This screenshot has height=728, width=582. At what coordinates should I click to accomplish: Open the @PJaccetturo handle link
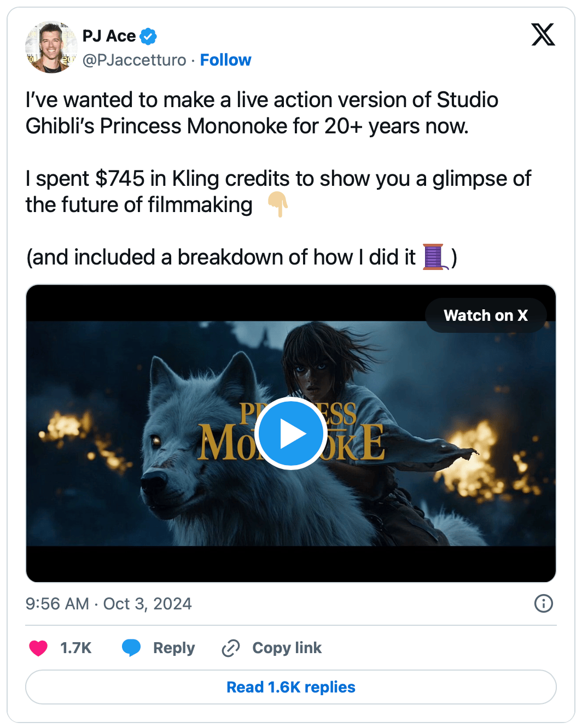[x=134, y=60]
